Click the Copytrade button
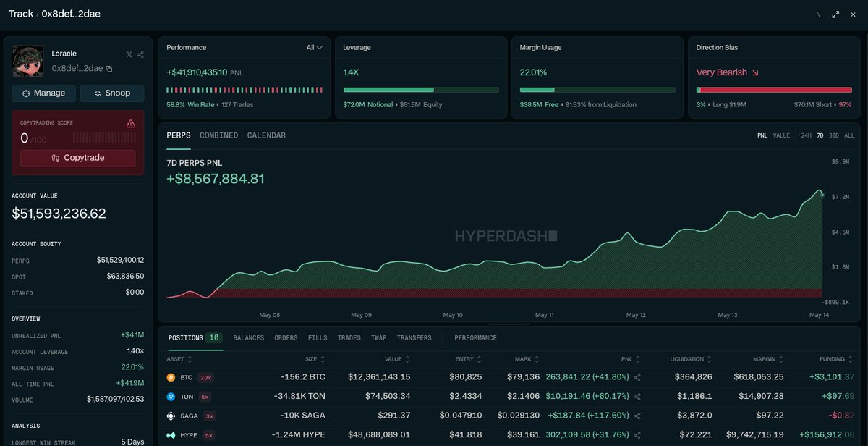868x446 pixels. click(78, 158)
